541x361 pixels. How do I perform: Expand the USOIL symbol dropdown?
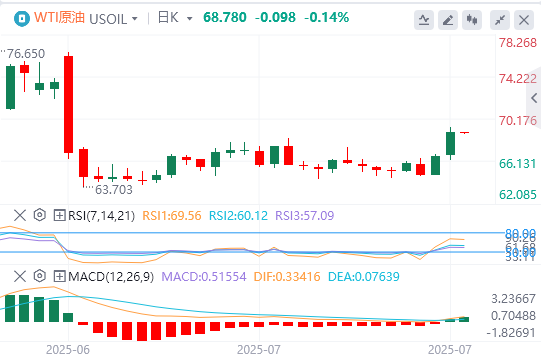[114, 19]
